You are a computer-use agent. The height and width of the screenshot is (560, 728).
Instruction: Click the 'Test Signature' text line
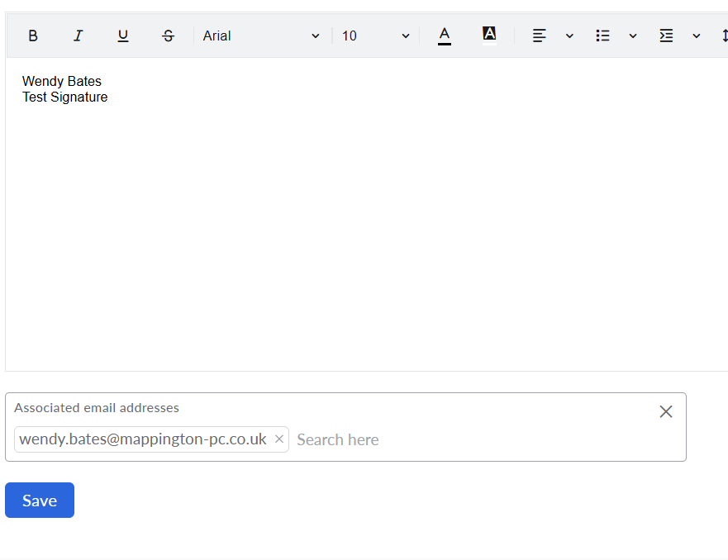tap(65, 97)
